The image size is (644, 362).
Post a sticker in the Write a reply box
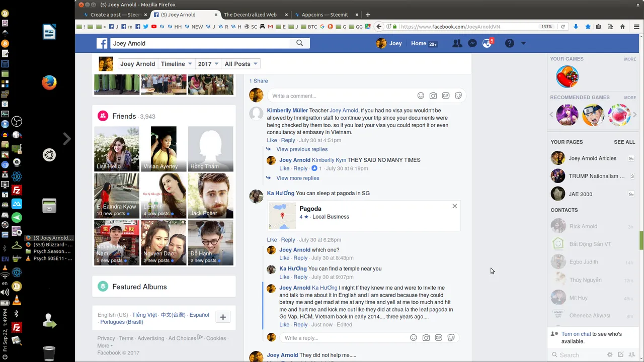click(451, 338)
